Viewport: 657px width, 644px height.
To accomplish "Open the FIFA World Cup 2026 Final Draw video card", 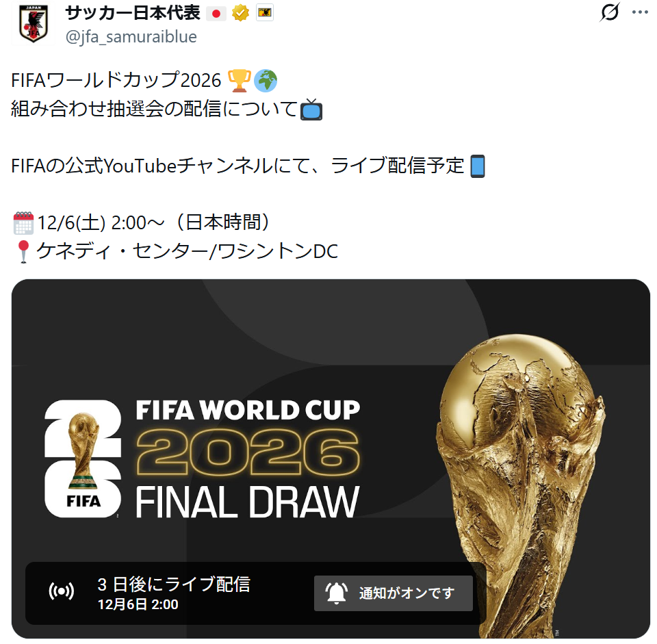I will coord(331,459).
